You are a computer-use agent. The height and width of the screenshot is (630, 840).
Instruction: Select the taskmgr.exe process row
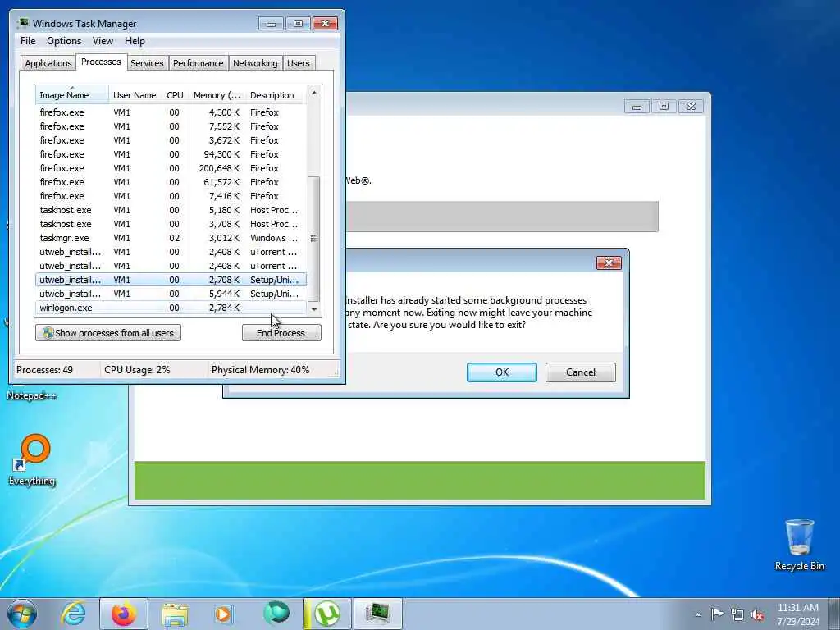coord(171,238)
